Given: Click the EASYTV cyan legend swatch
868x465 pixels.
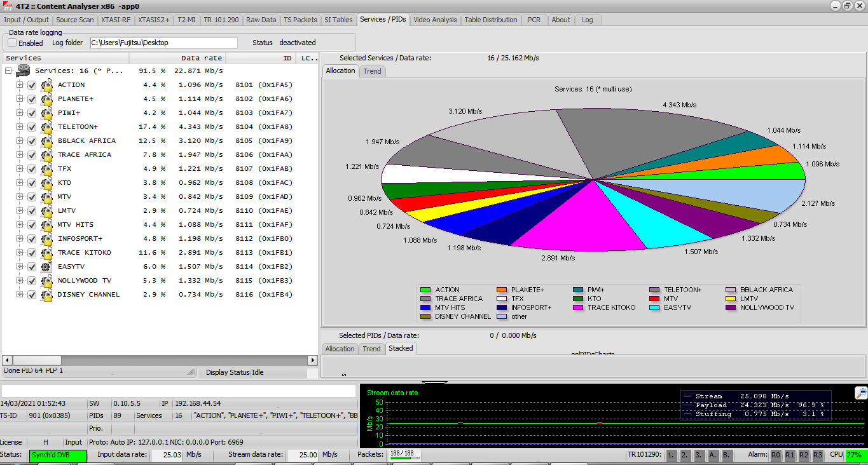Looking at the screenshot, I should [x=654, y=307].
